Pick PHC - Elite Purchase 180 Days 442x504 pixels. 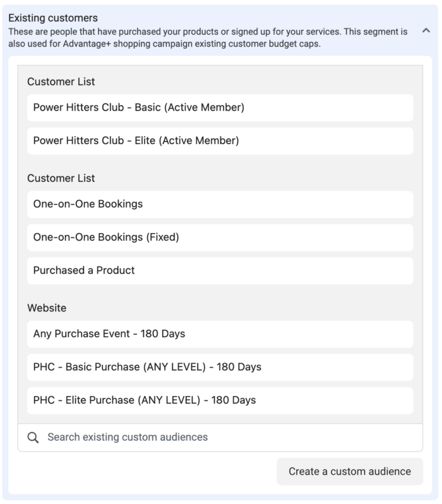[x=220, y=400]
